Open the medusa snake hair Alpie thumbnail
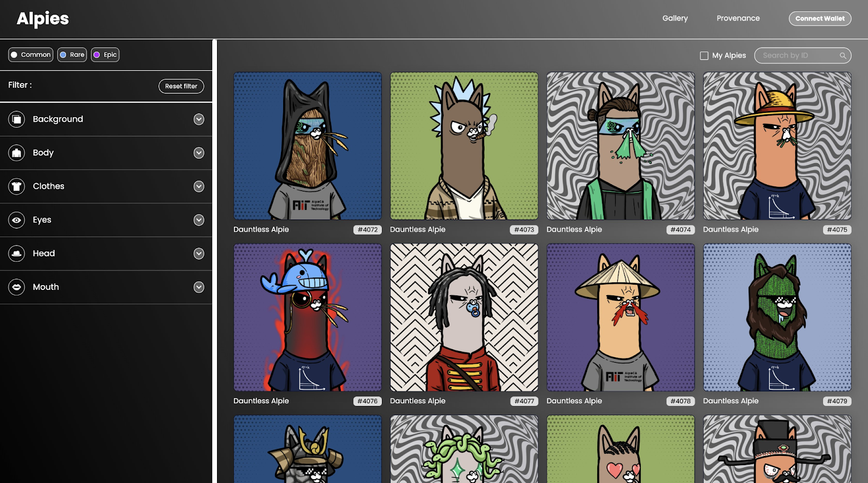868x483 pixels. (464, 449)
